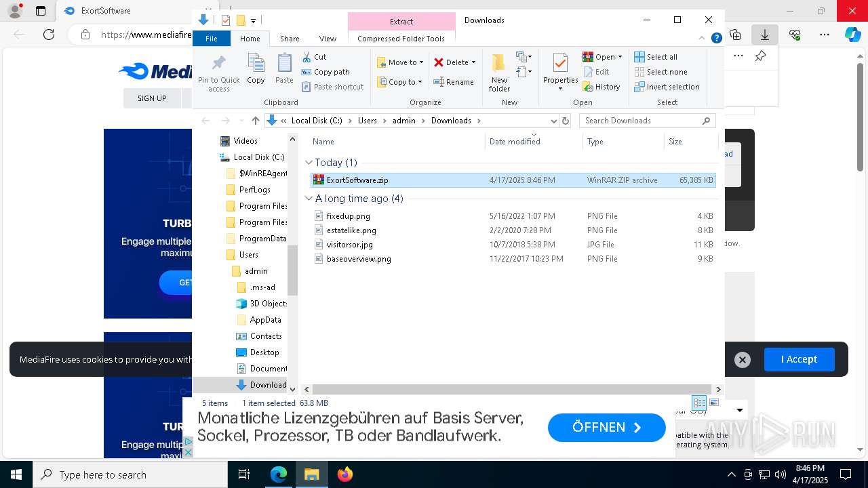Create a New folder
Screen dimensions: 868x488
click(499, 73)
